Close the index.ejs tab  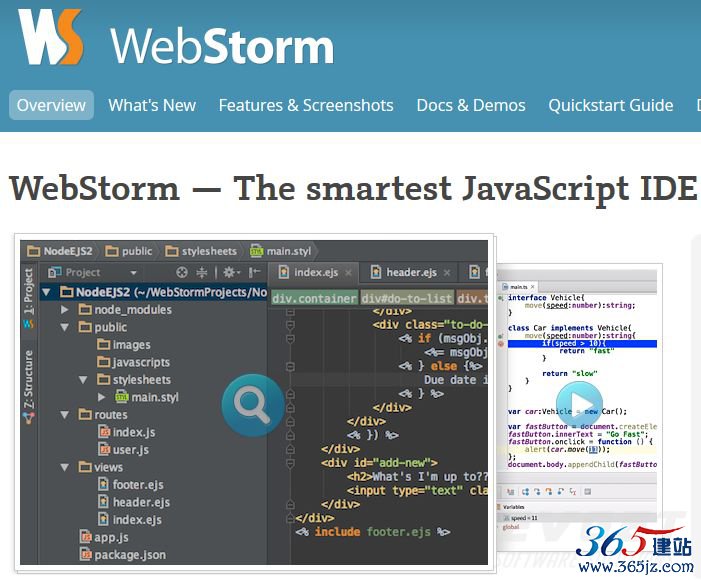click(x=349, y=273)
